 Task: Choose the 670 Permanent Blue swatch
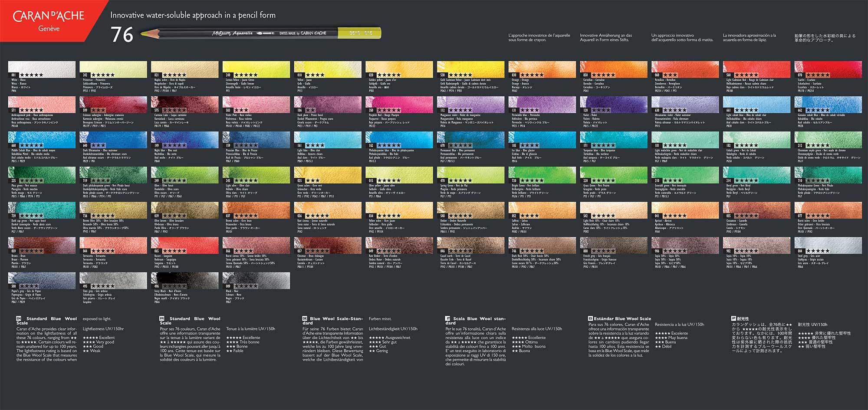(471, 140)
